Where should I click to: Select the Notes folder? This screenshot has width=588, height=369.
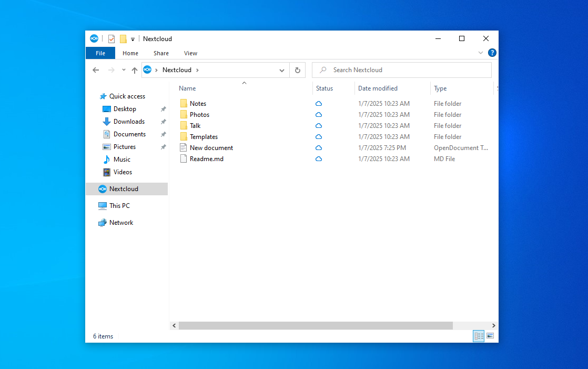pyautogui.click(x=198, y=104)
